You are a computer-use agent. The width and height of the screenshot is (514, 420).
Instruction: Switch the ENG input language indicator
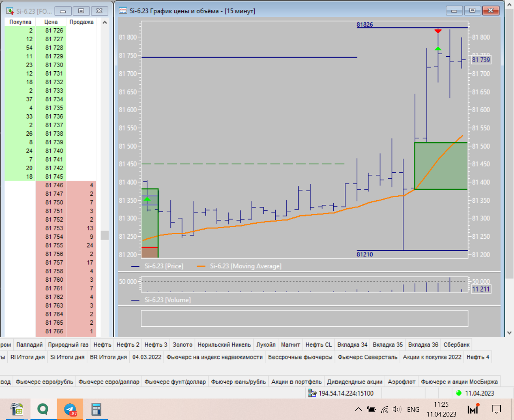coord(413,410)
